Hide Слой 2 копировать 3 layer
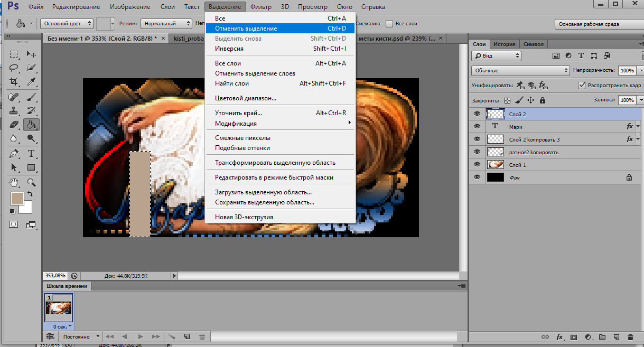This screenshot has height=347, width=644. 477,139
